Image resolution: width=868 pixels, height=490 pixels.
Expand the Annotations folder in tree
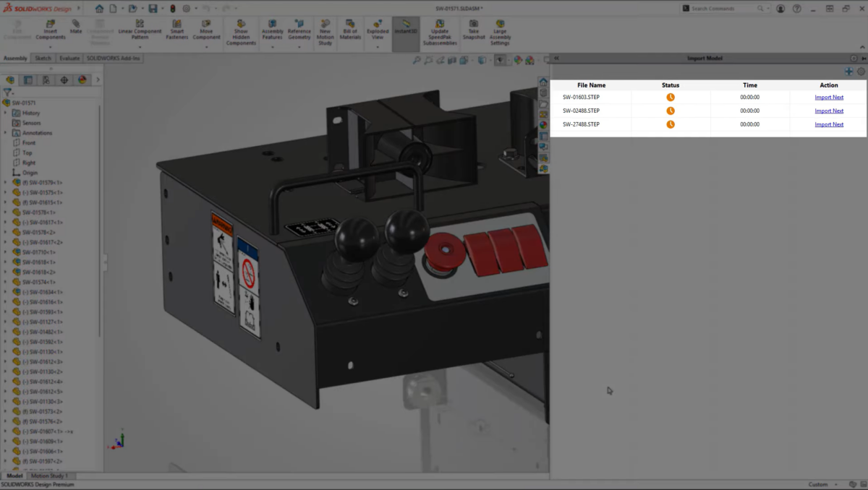(6, 133)
